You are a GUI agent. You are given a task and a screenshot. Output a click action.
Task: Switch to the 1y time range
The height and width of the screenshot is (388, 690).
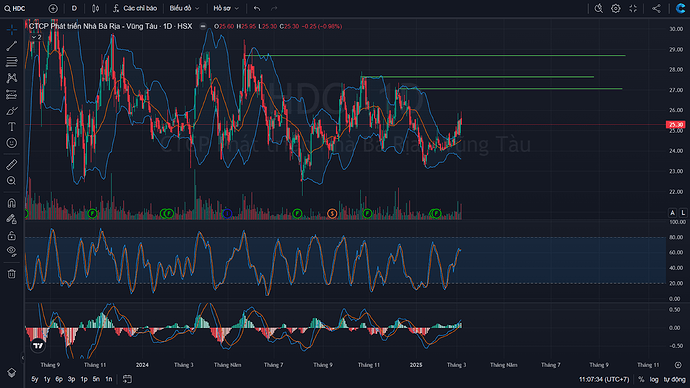coord(47,379)
